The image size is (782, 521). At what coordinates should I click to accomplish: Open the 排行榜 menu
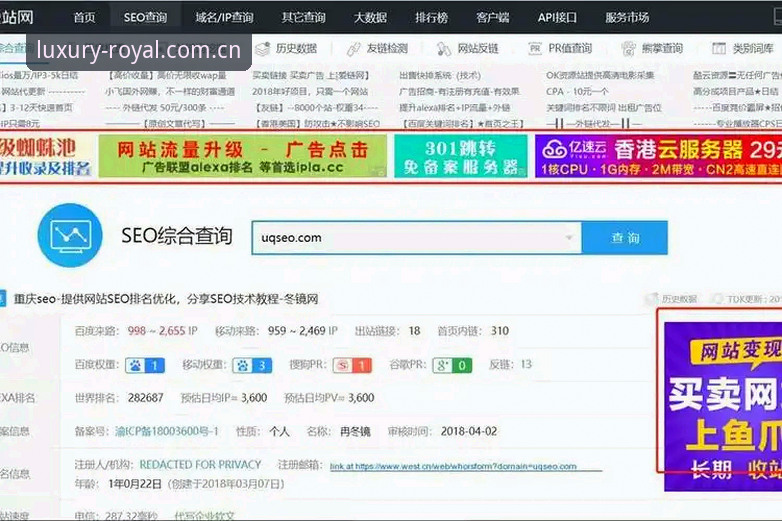click(x=431, y=17)
